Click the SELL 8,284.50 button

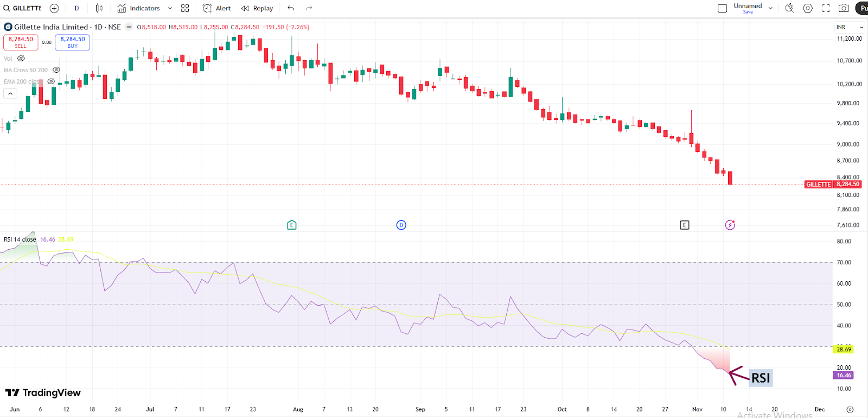coord(21,42)
